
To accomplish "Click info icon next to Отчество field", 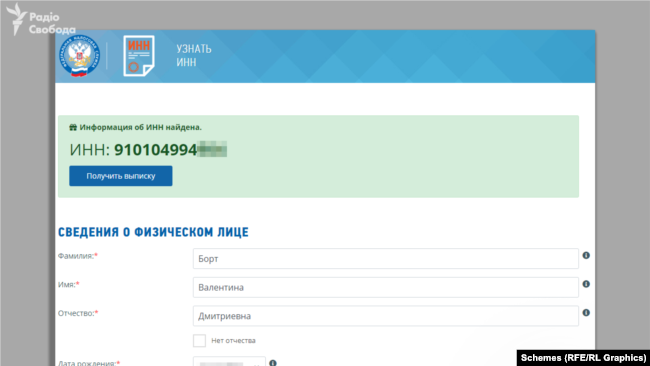I will pos(586,313).
